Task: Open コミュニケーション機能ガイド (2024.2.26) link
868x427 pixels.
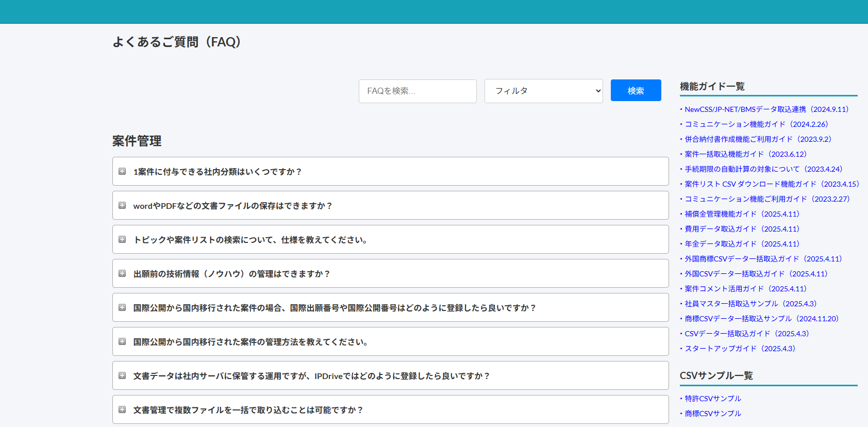Action: coord(756,124)
